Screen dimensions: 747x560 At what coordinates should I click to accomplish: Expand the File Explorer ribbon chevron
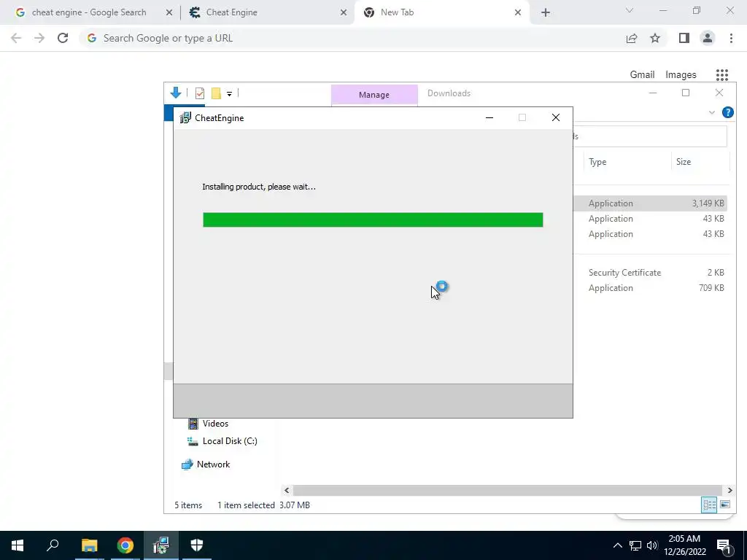(x=712, y=112)
